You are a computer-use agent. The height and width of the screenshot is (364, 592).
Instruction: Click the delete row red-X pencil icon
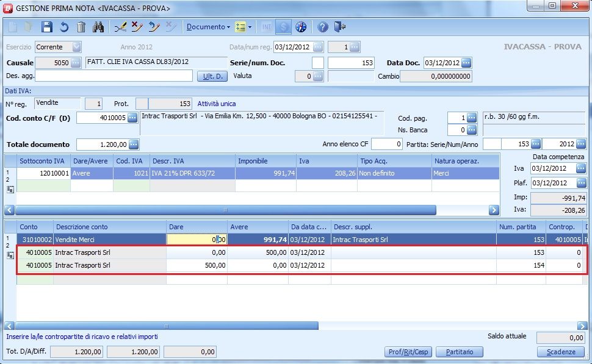click(x=137, y=27)
